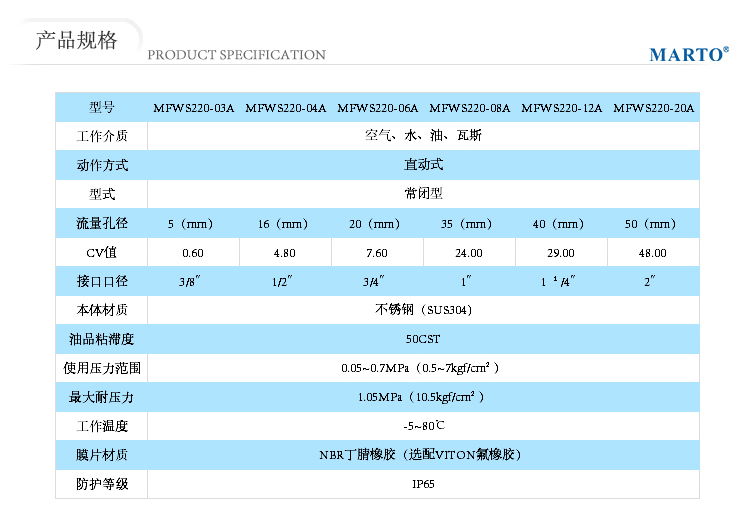Select the MFWS220-03A model column header
Image resolution: width=750 pixels, height=519 pixels.
click(193, 108)
